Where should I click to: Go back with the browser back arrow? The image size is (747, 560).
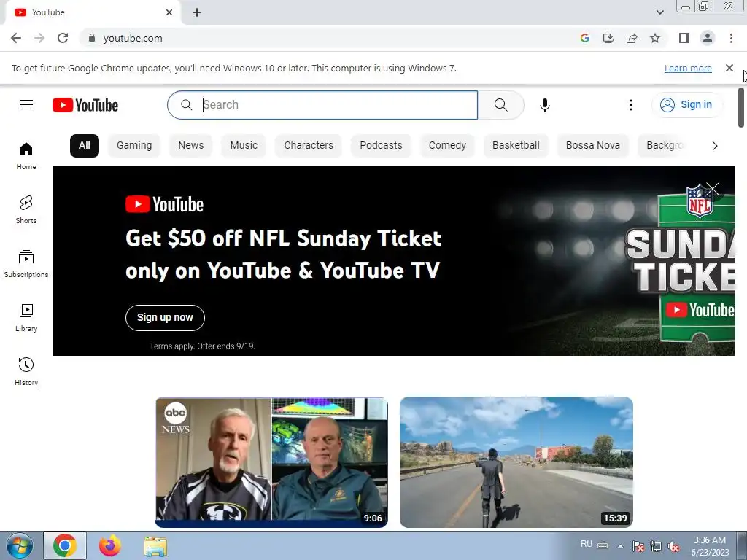[16, 38]
